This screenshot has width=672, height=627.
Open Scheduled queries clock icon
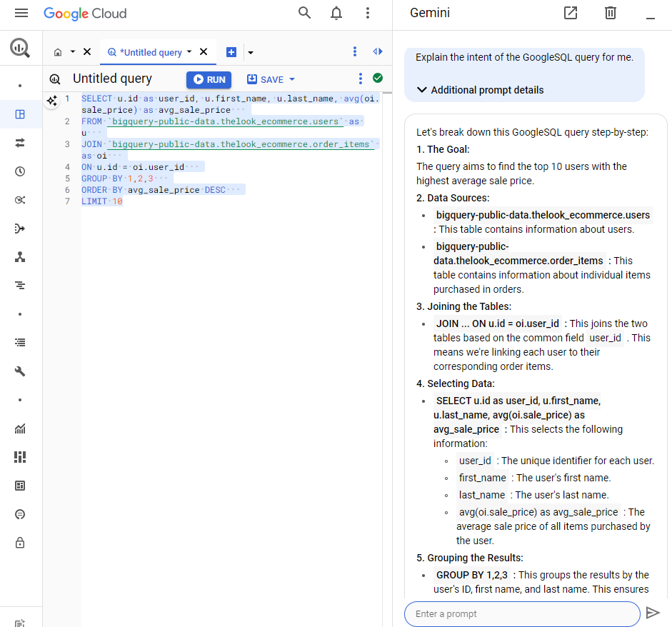pos(20,171)
